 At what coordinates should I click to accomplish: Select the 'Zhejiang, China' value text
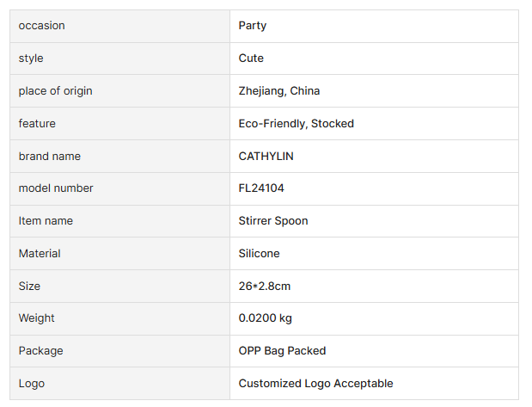[x=279, y=91]
